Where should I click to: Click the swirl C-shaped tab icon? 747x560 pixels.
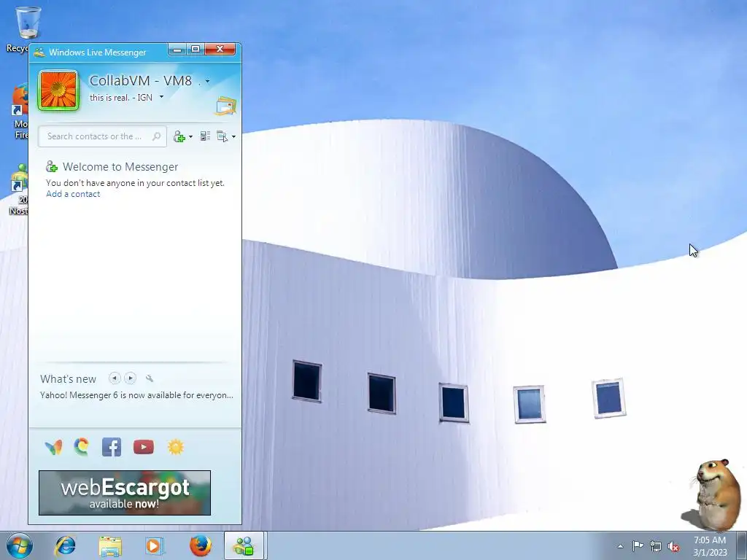click(x=82, y=447)
